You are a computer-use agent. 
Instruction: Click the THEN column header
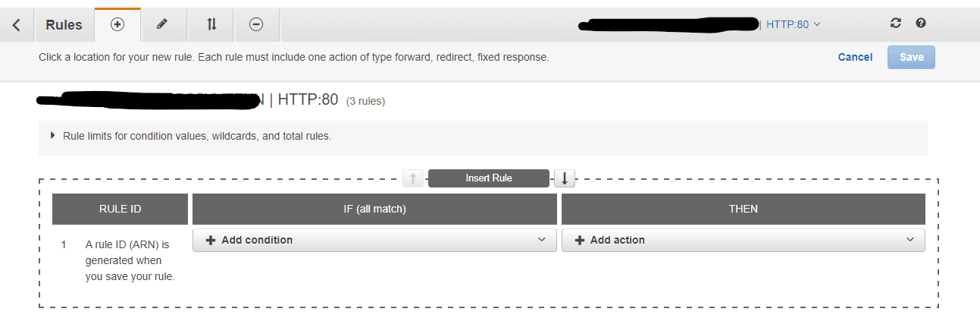(x=743, y=209)
